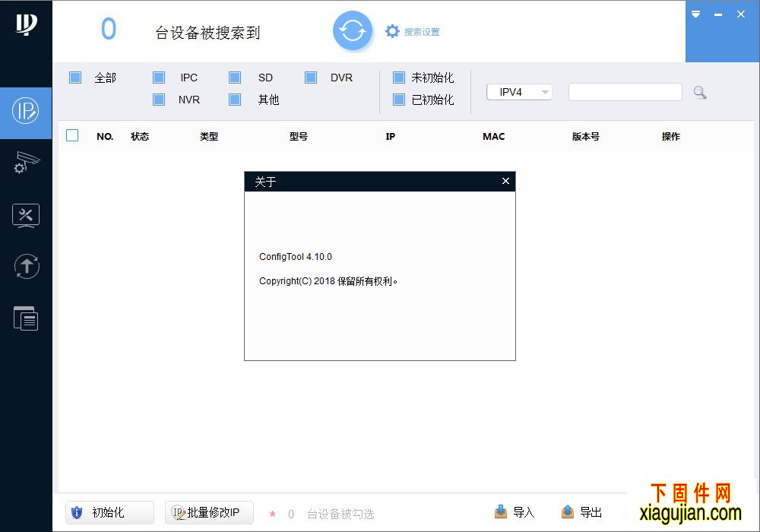Image resolution: width=760 pixels, height=532 pixels.
Task: Open the title bar dropdown menu arrow
Action: coord(695,14)
